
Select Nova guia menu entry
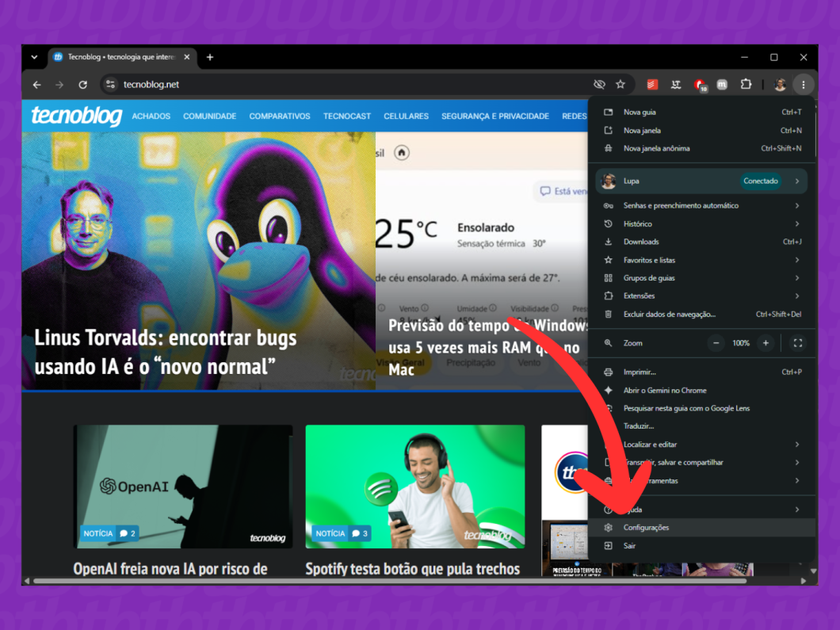click(x=702, y=112)
